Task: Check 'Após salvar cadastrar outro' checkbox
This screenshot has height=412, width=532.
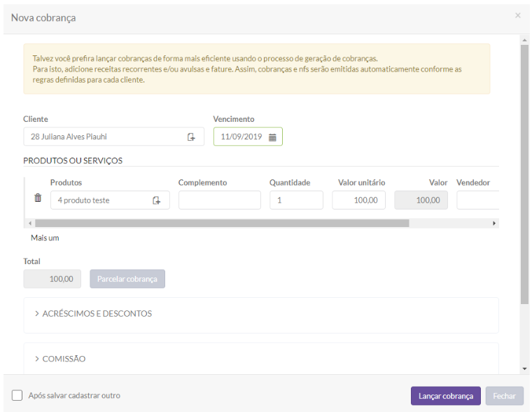Action: (x=17, y=395)
